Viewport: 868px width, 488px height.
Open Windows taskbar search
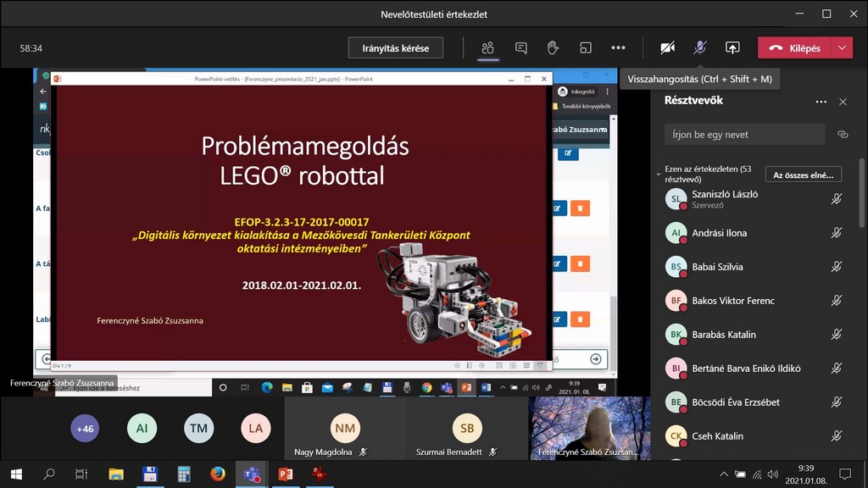click(x=49, y=474)
